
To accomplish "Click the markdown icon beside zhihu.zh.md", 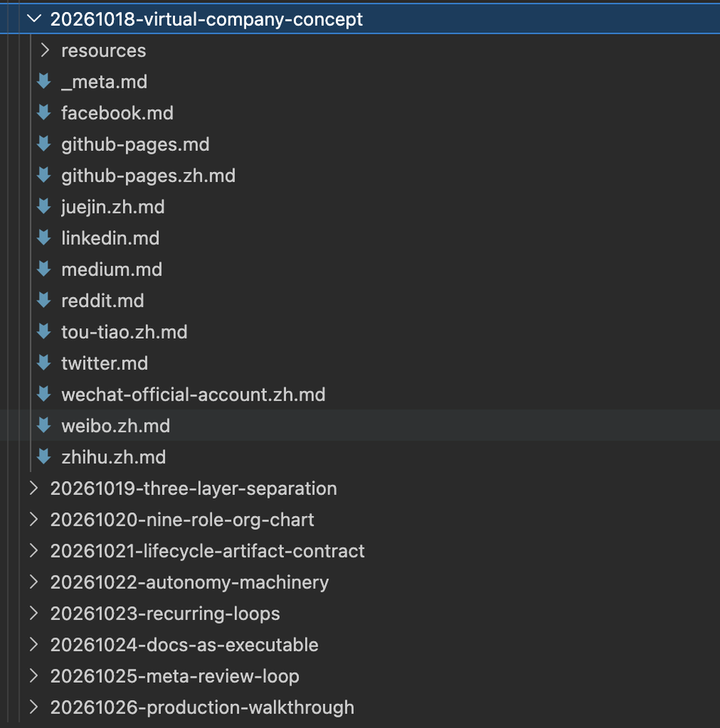I will coord(44,457).
